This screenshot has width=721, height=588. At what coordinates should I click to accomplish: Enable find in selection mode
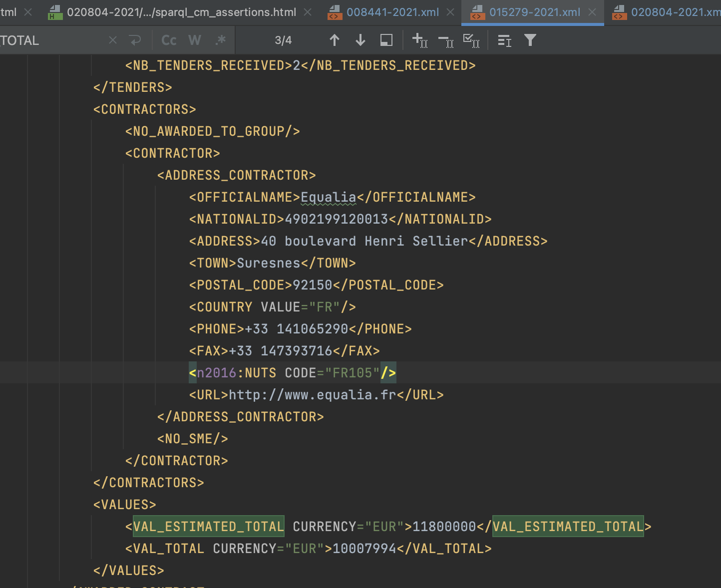(386, 40)
